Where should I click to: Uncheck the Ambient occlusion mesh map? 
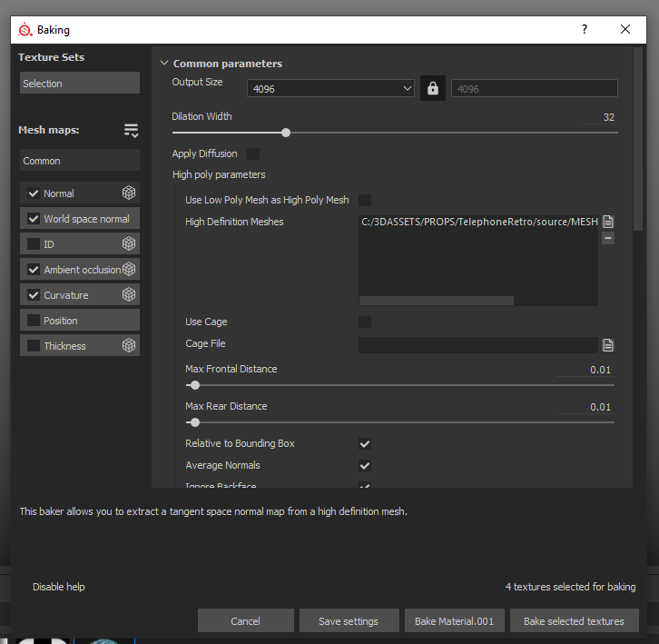click(x=34, y=270)
